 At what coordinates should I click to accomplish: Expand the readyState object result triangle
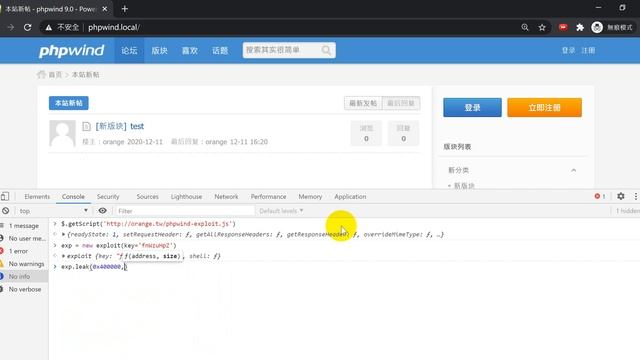tap(64, 234)
